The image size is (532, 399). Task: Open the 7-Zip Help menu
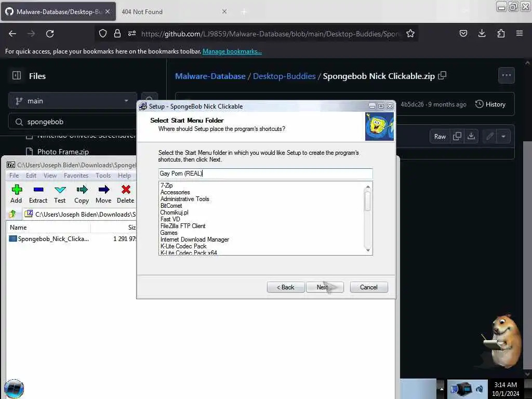124,176
